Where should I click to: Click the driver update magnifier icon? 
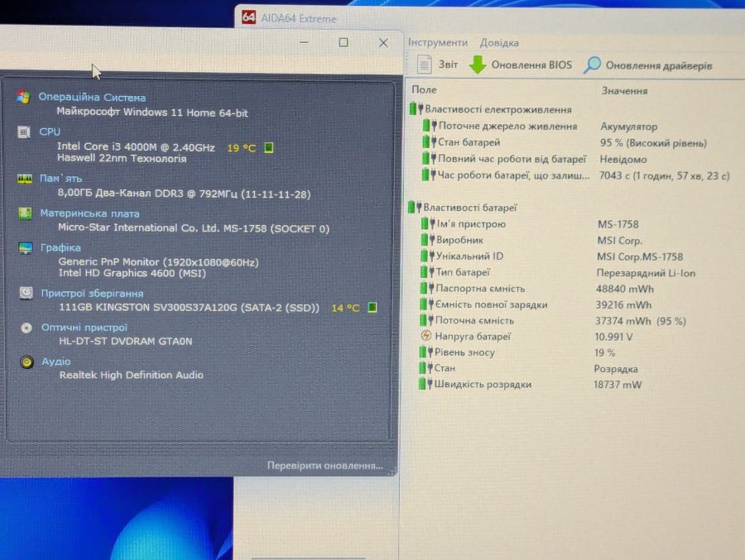[x=592, y=65]
